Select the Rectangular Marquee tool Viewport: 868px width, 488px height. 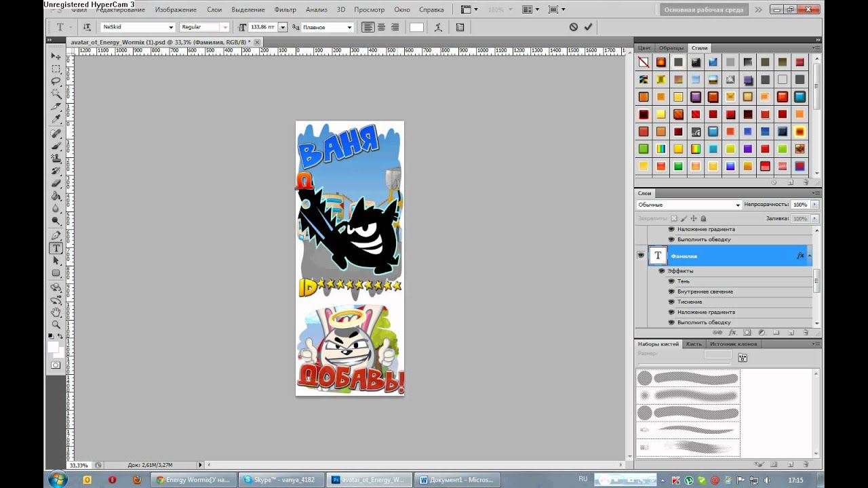(56, 69)
